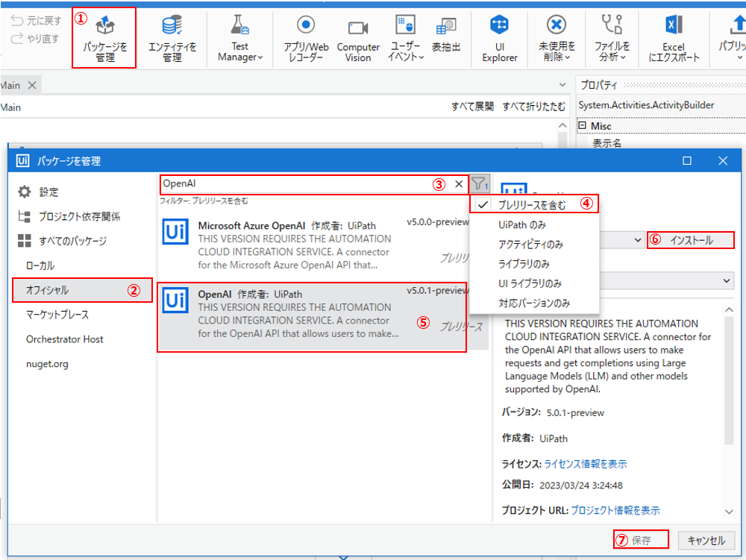Click the UiPath logo in dialog title bar
746x560 pixels.
[22, 160]
